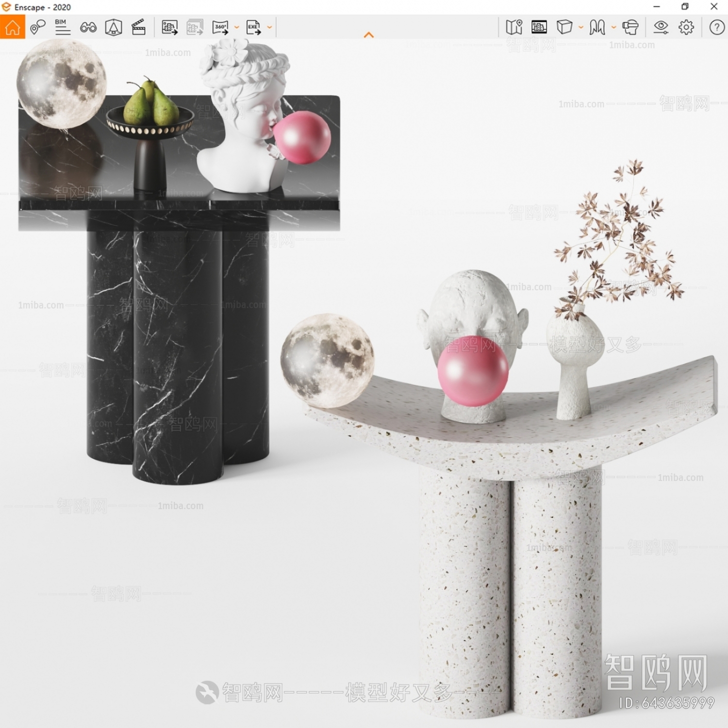
Task: Open General Settings gear icon
Action: coord(686,27)
